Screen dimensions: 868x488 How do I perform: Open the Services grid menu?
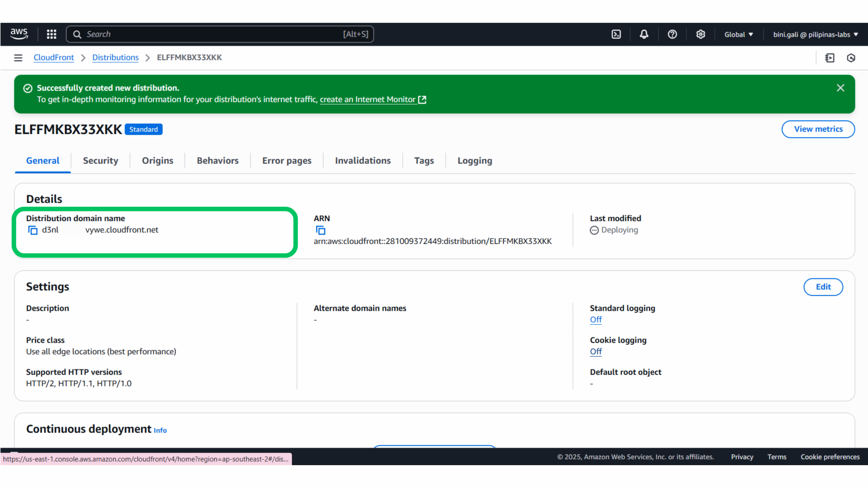pos(52,34)
